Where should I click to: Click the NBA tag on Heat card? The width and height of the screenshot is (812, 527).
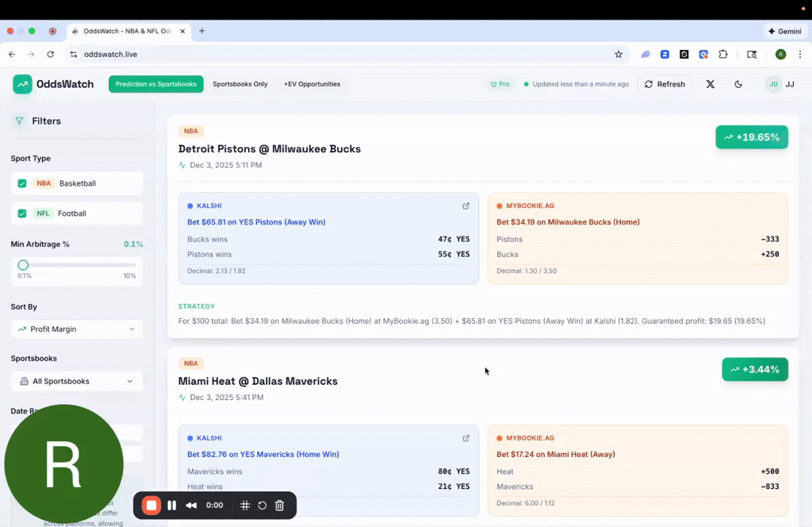pos(190,364)
